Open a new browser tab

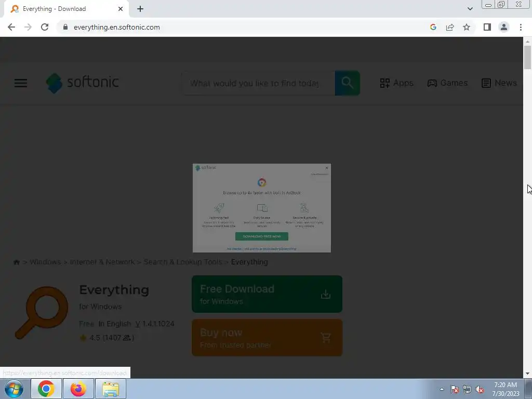140,9
